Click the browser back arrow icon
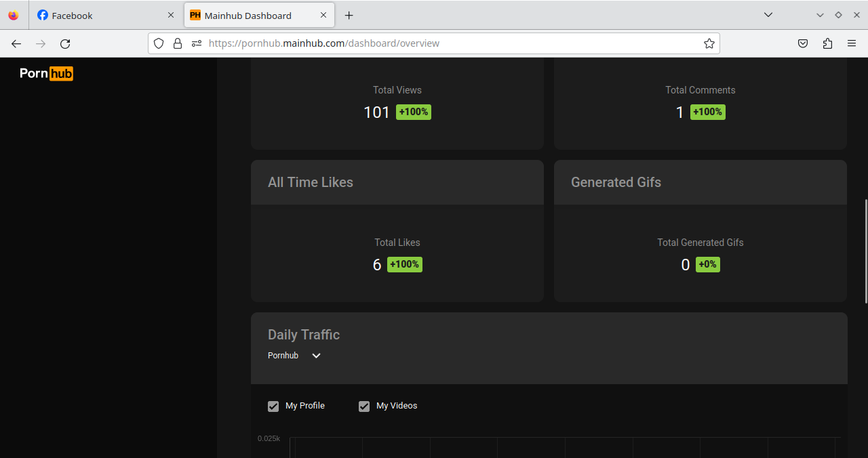The image size is (868, 458). [x=16, y=43]
